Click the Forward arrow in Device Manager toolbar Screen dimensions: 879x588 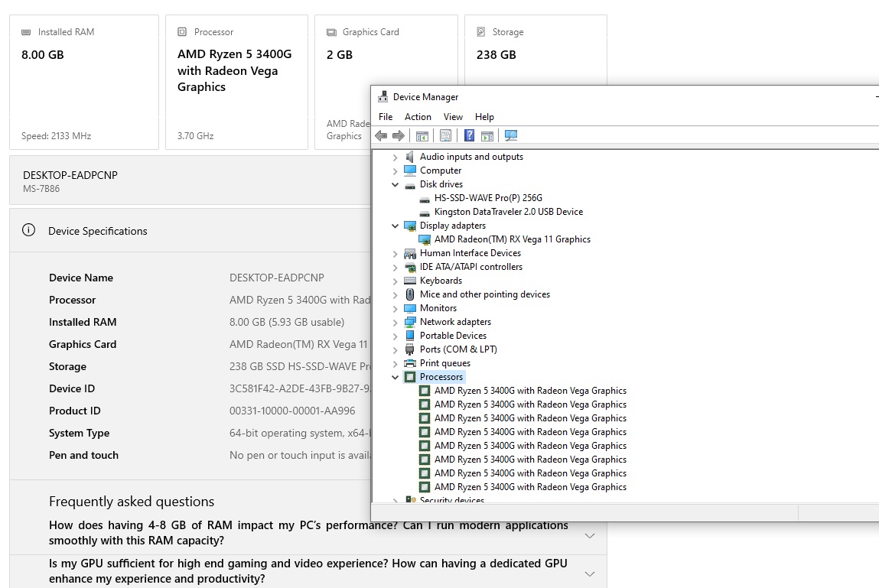(399, 135)
